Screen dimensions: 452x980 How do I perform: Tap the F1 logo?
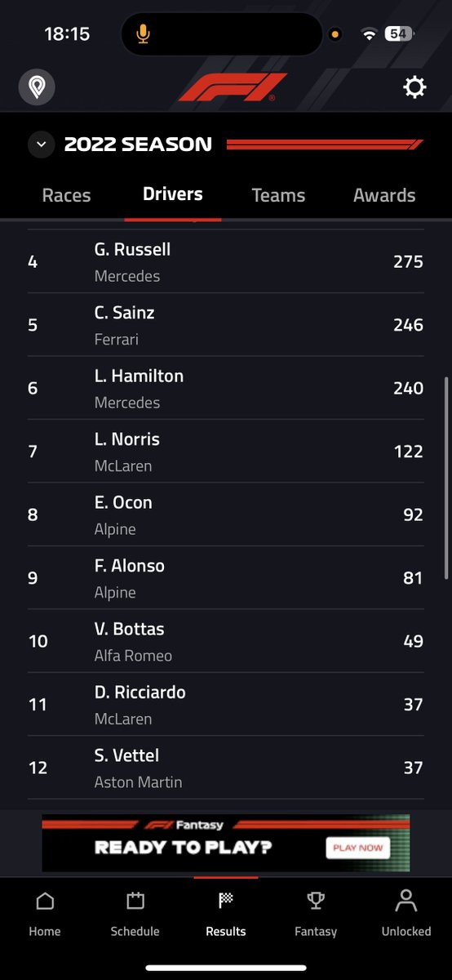coord(233,87)
